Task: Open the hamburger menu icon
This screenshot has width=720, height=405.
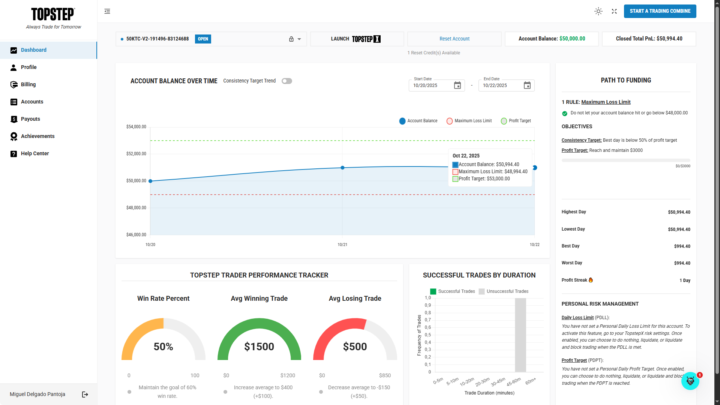Action: click(107, 11)
